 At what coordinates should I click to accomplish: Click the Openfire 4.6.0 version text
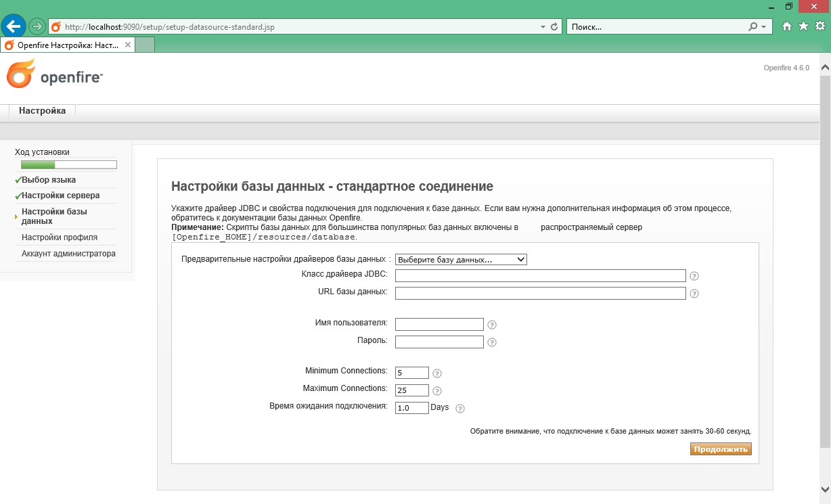click(786, 68)
